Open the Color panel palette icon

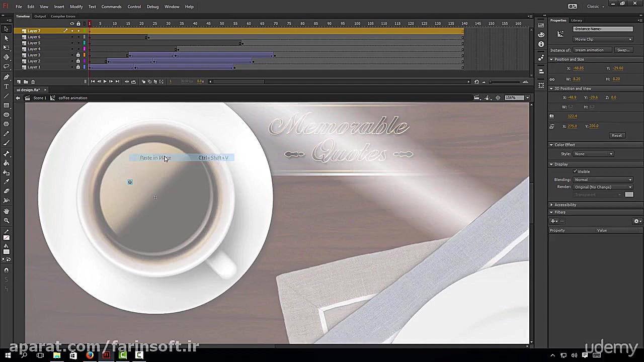(541, 35)
